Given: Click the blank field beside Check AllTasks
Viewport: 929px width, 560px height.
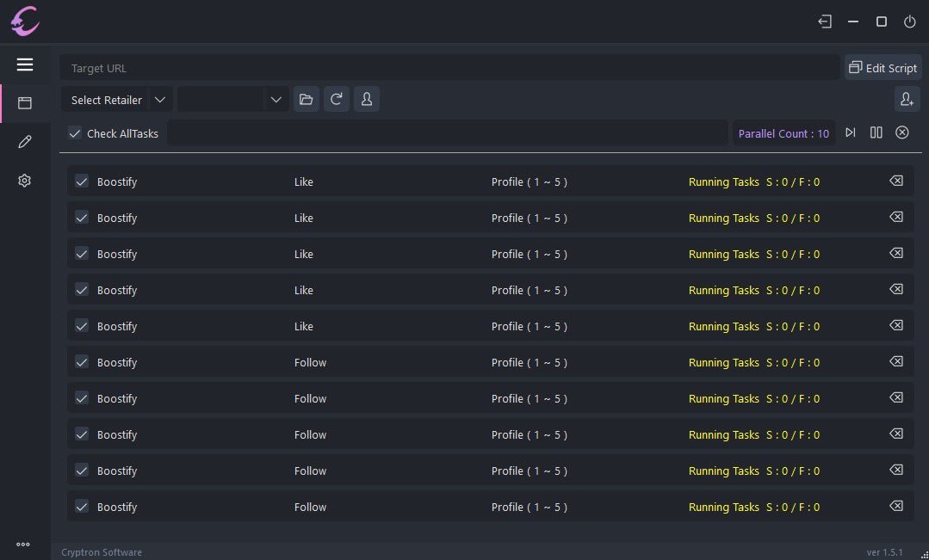Looking at the screenshot, I should (x=448, y=132).
